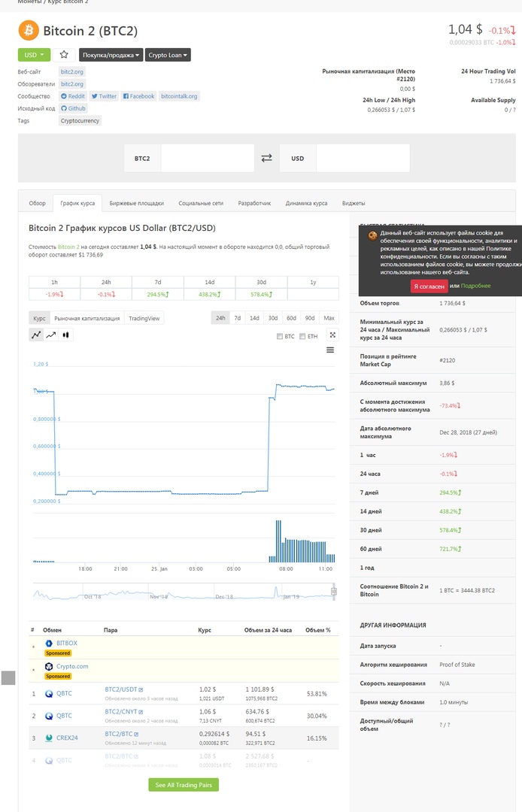Open Подробнее cookie policy link
The width and height of the screenshot is (522, 812).
pyautogui.click(x=476, y=286)
